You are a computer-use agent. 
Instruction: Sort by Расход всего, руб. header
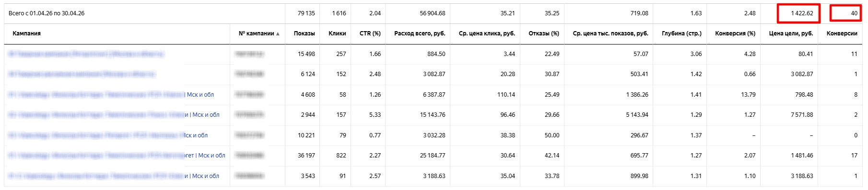point(420,34)
